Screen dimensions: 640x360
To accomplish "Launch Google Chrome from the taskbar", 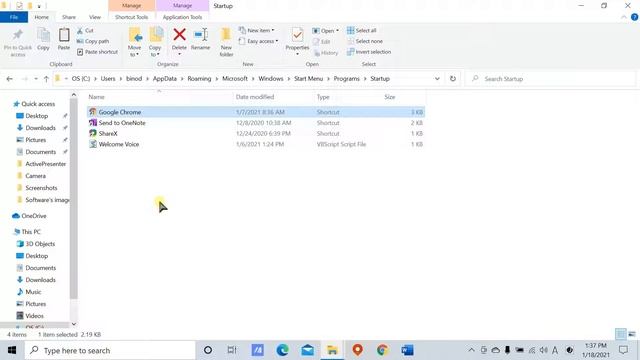I will [x=382, y=350].
